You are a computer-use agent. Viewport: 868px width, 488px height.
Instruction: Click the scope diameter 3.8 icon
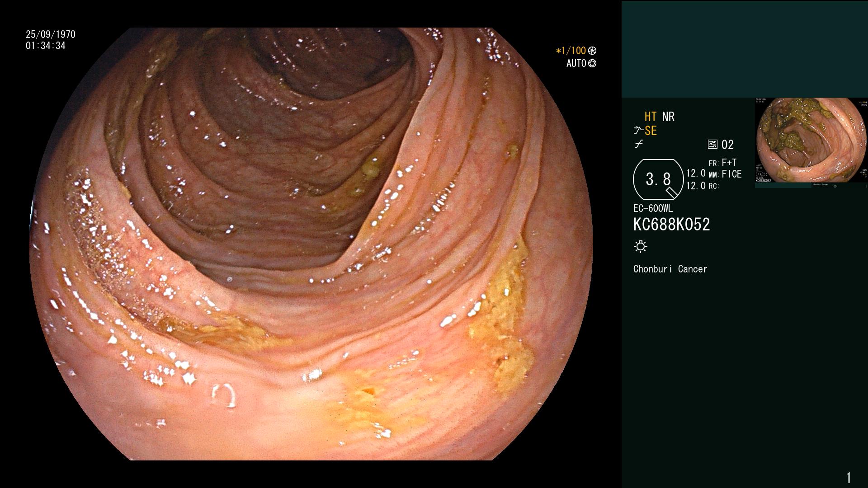658,179
